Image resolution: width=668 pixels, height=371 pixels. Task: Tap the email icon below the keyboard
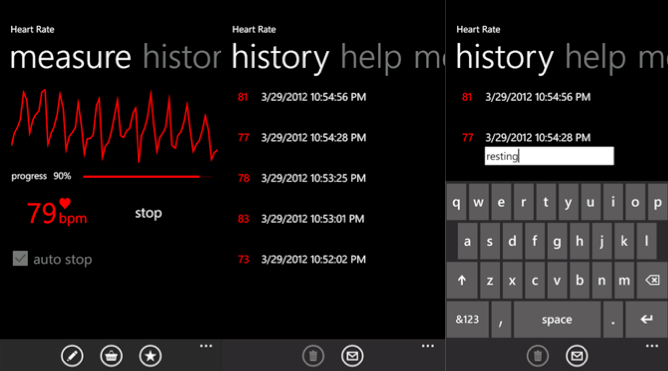[577, 356]
